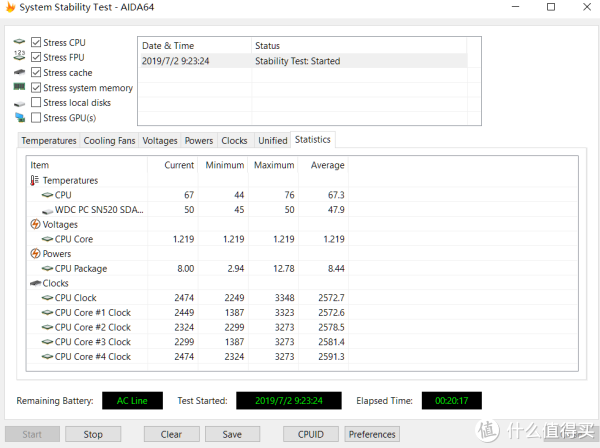This screenshot has width=600, height=448.
Task: Click the Clear button
Action: pos(171,434)
